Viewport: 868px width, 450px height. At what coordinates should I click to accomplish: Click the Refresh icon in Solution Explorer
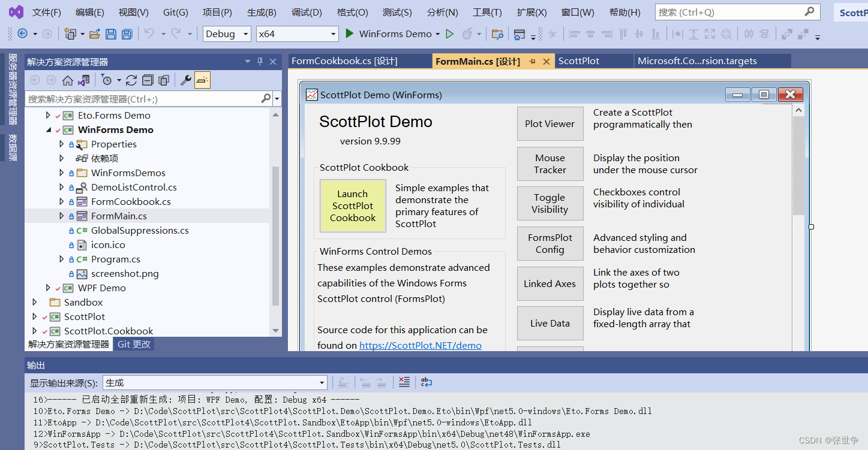point(131,79)
